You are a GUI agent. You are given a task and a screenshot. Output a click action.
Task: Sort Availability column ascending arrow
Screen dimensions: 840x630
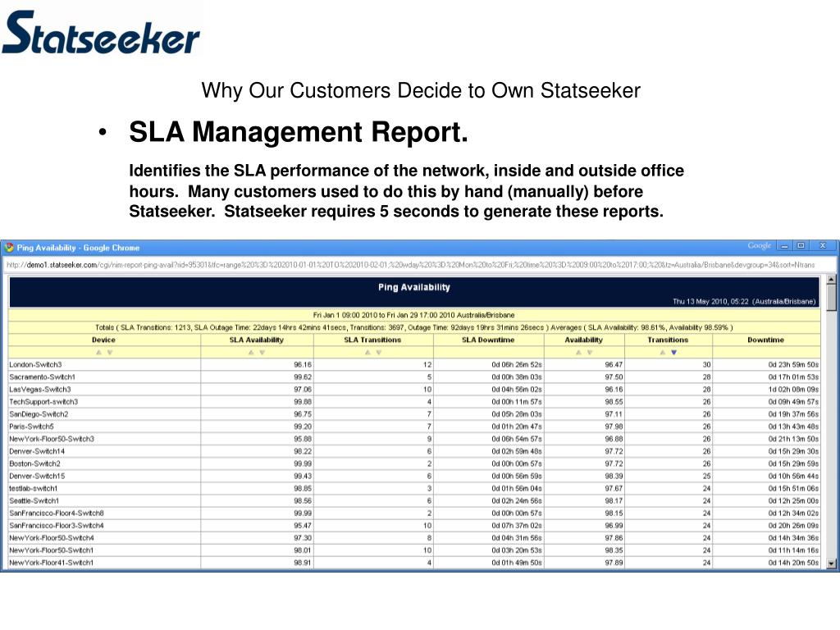[x=578, y=353]
